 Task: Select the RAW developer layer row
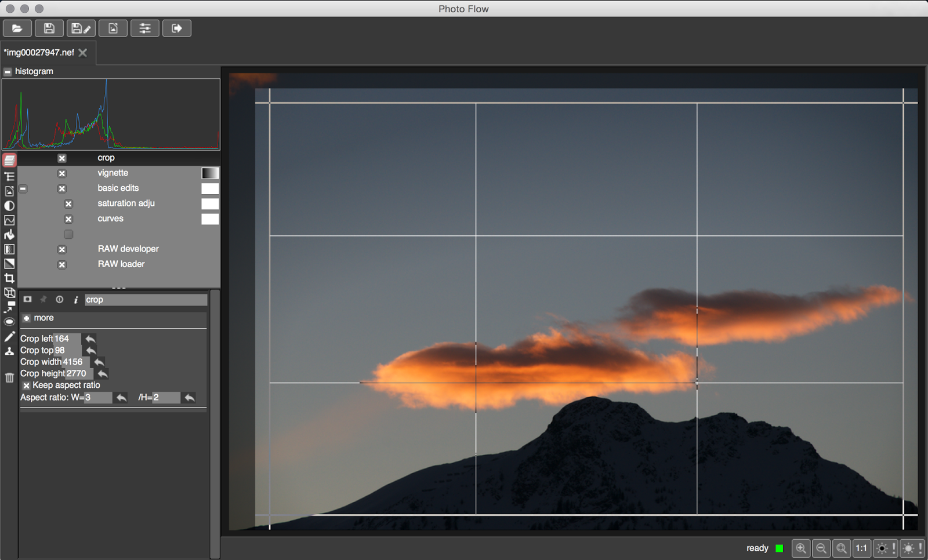pyautogui.click(x=119, y=249)
